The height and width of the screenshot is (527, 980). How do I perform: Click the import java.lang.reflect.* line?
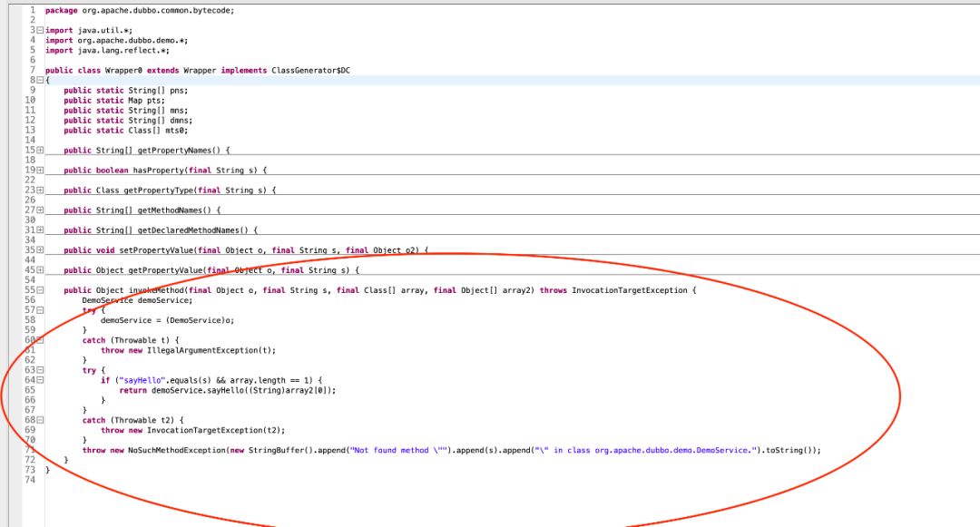107,51
